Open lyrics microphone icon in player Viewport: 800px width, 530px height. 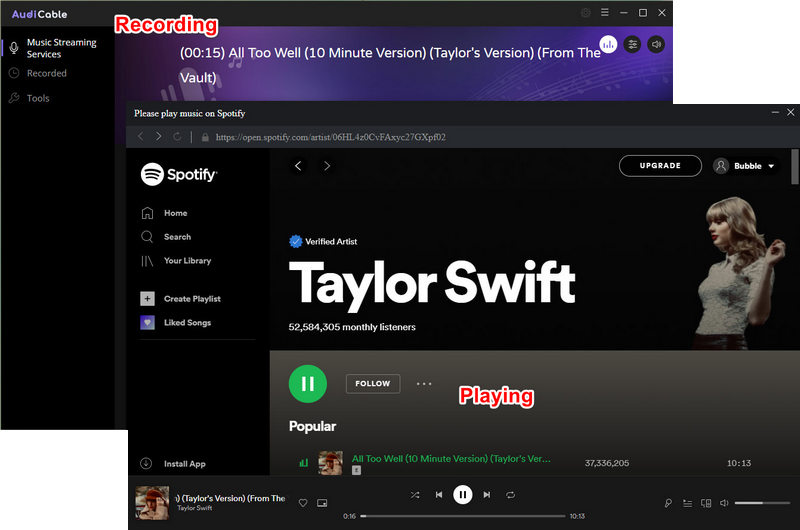[668, 503]
